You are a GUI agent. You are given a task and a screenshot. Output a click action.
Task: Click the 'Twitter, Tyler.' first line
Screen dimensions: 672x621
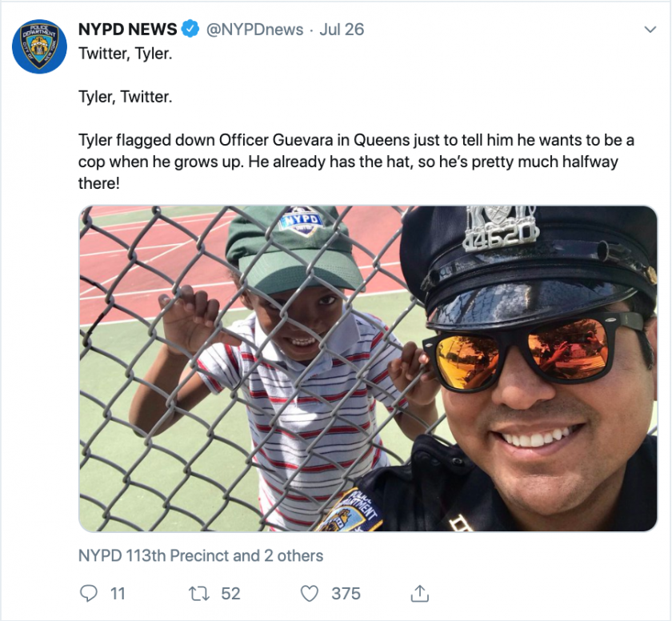(125, 54)
